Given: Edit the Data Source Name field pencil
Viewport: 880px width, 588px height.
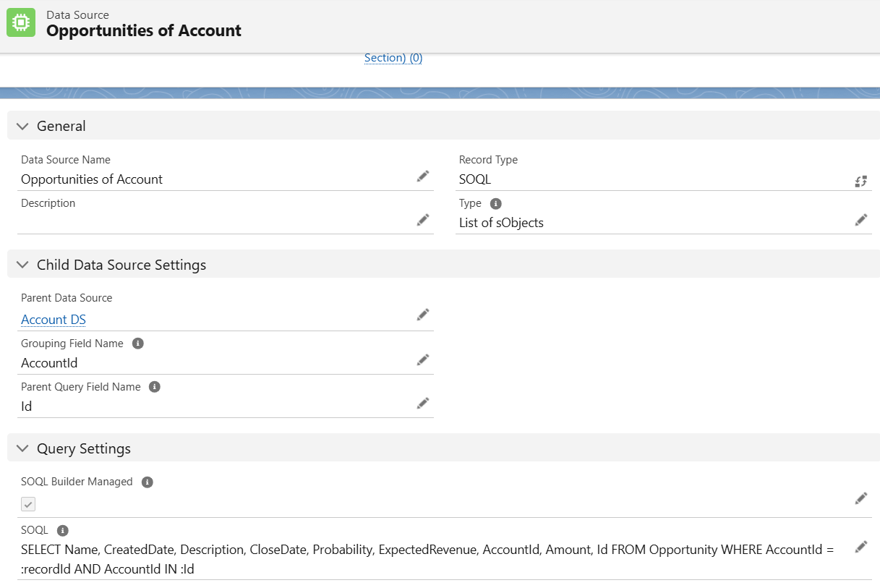Looking at the screenshot, I should 423,176.
